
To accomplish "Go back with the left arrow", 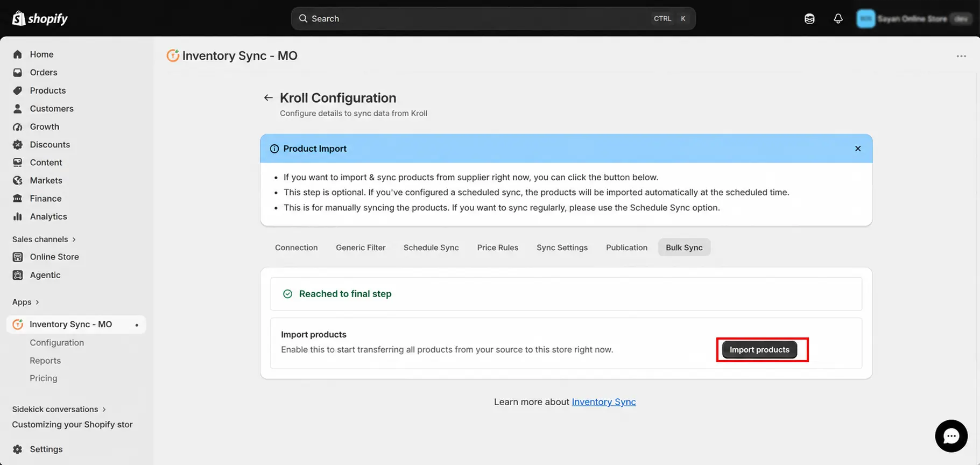I will click(x=268, y=97).
